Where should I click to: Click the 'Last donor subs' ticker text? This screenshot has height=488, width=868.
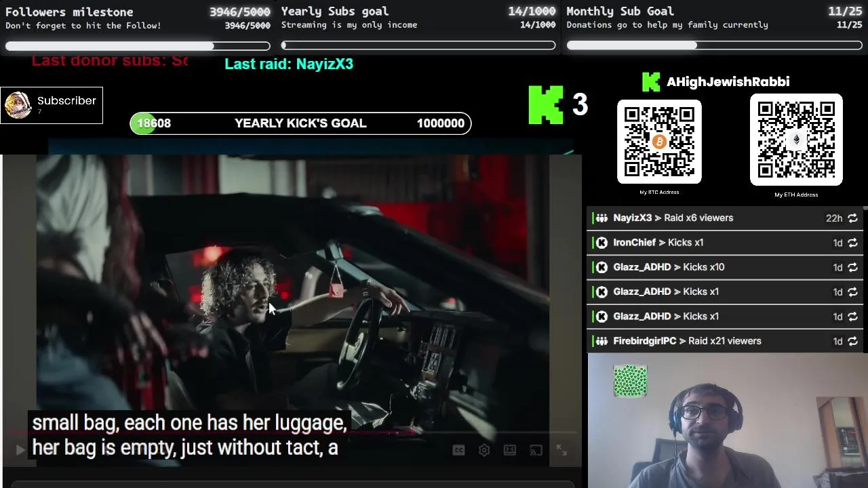[x=110, y=60]
